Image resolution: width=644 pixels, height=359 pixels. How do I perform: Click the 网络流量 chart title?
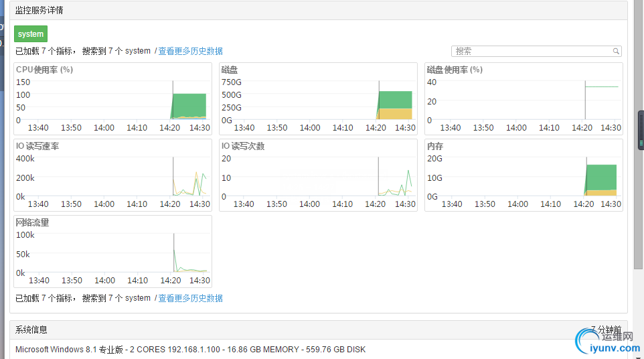point(32,222)
